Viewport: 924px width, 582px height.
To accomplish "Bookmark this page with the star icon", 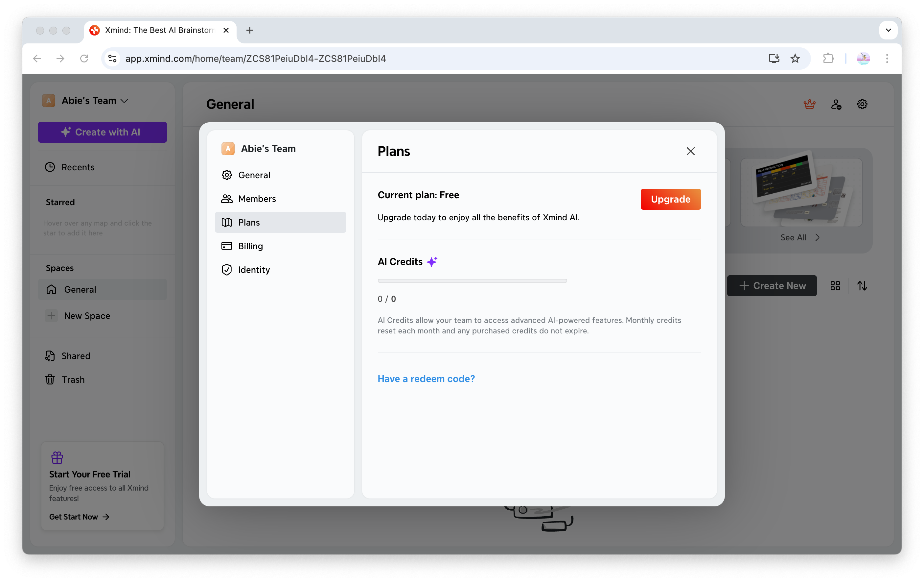I will [x=795, y=58].
